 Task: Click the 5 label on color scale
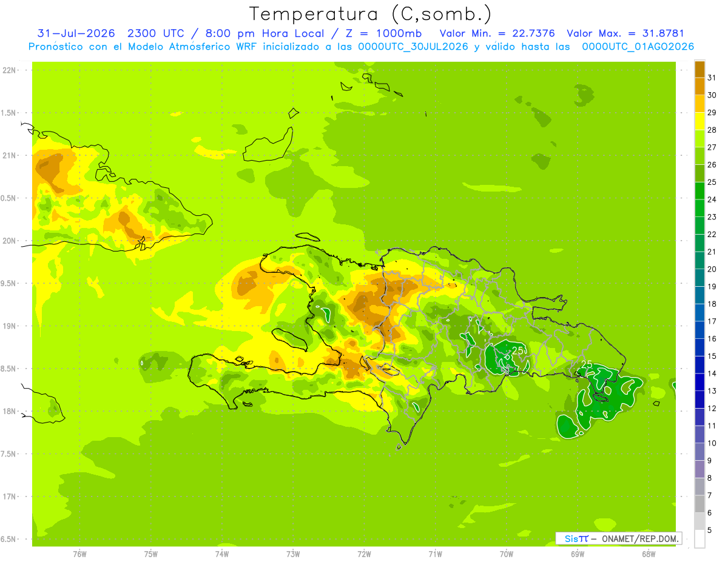tap(710, 530)
